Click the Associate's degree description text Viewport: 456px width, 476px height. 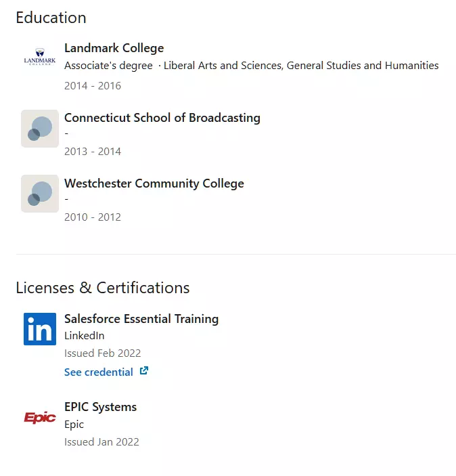[x=251, y=66]
